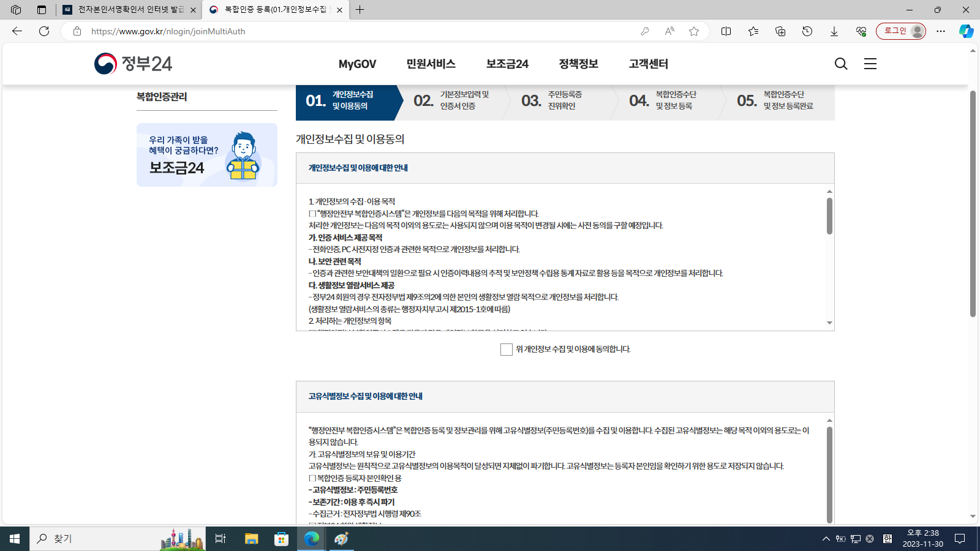Open the favorites bar dropdown
Image resolution: width=980 pixels, height=551 pixels.
(x=753, y=31)
